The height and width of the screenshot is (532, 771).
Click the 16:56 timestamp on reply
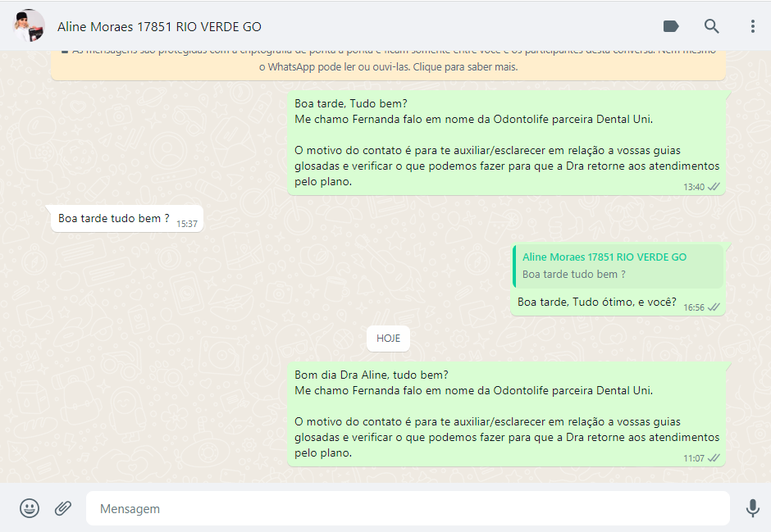(693, 307)
